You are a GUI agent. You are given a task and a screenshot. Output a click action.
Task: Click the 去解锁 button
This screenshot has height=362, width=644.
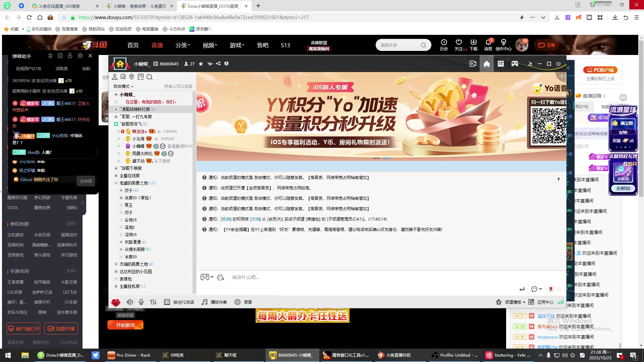pyautogui.click(x=623, y=188)
